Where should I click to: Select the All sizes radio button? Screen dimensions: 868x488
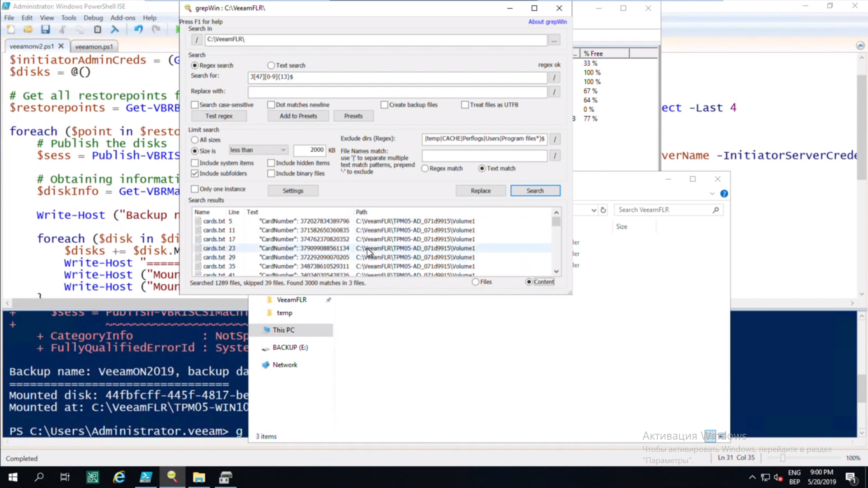coord(195,140)
